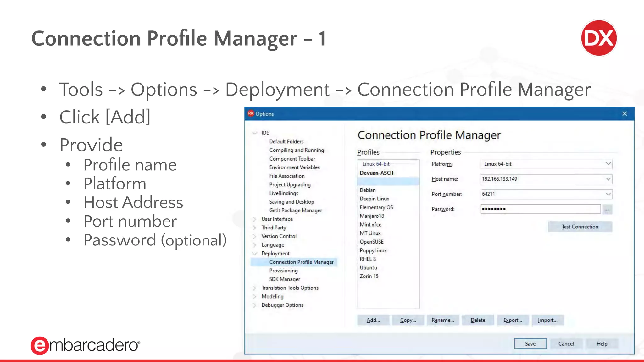Select the RHEL 8 profile
Image resolution: width=644 pixels, height=362 pixels.
[x=368, y=259]
